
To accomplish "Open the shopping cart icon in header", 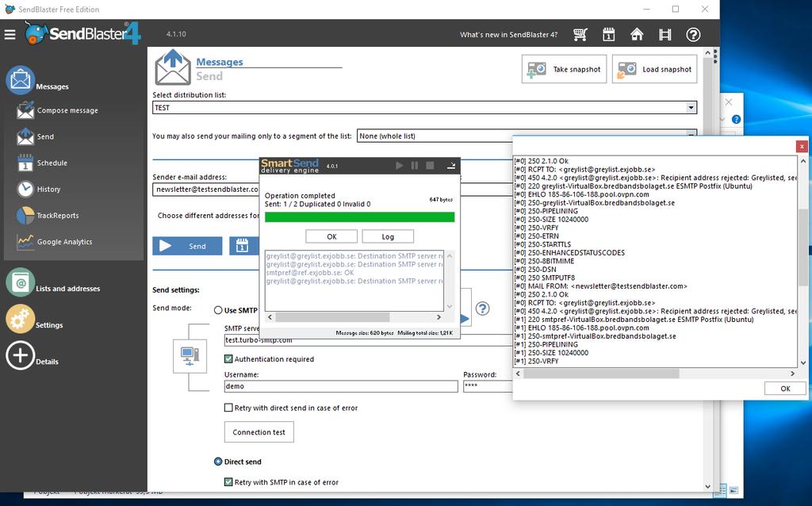I will point(580,35).
